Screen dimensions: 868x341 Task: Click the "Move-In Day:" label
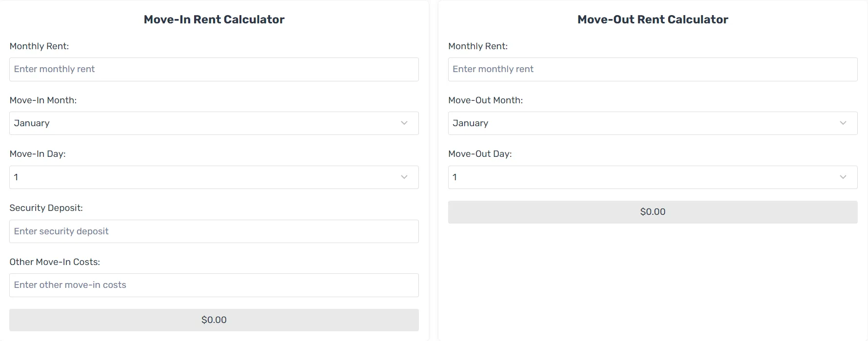point(38,154)
